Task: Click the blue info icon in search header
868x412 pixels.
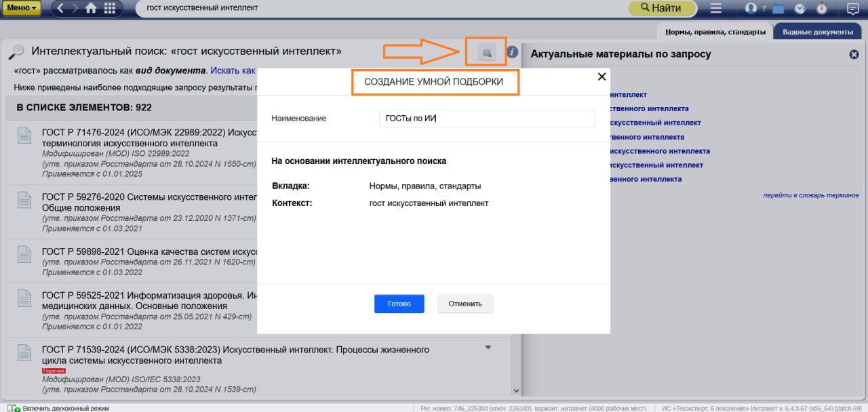Action: (x=513, y=52)
